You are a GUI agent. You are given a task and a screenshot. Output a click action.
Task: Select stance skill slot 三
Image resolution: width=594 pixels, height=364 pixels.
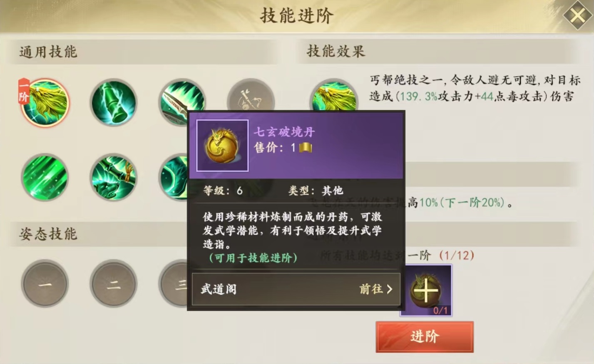point(174,284)
